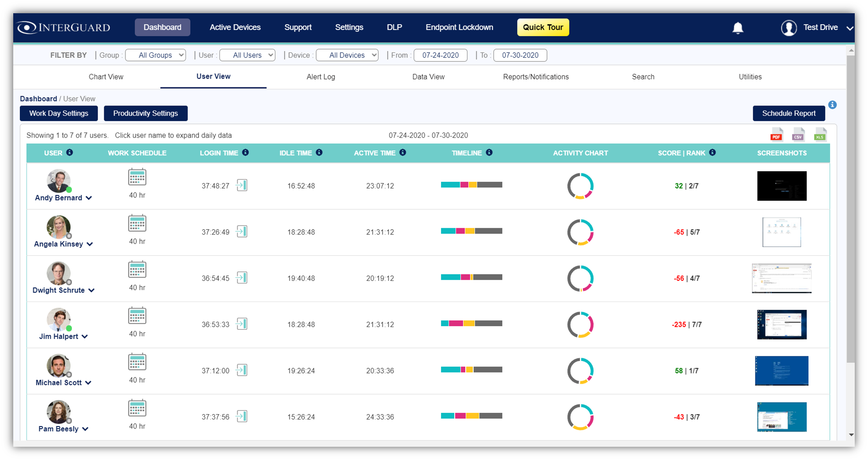Open Michael Scott's screenshot thumbnail
The image size is (868, 460).
[781, 371]
